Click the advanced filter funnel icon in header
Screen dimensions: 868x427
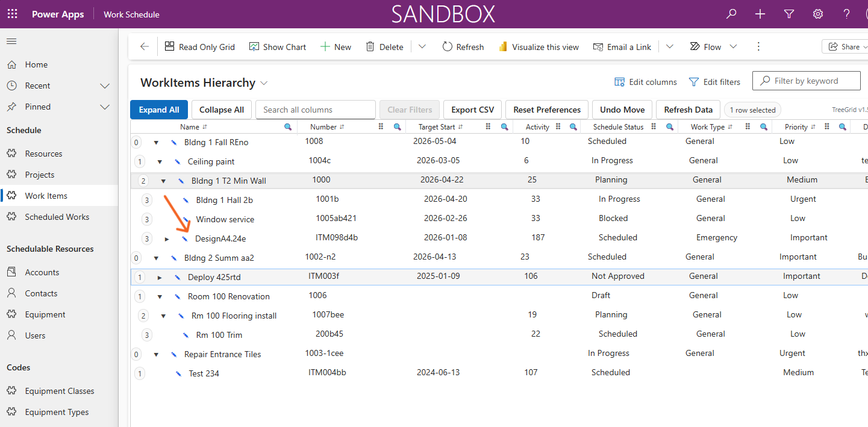pyautogui.click(x=789, y=14)
